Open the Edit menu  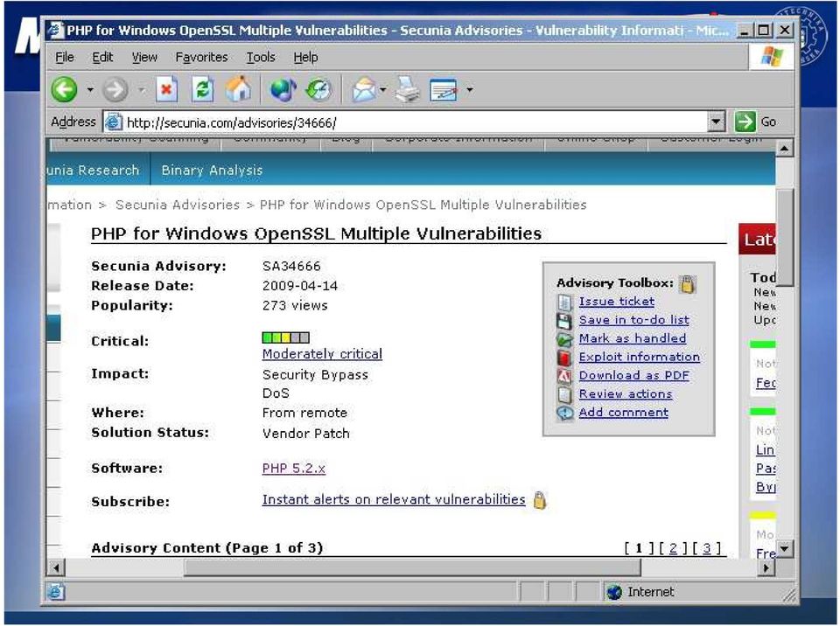(x=102, y=57)
